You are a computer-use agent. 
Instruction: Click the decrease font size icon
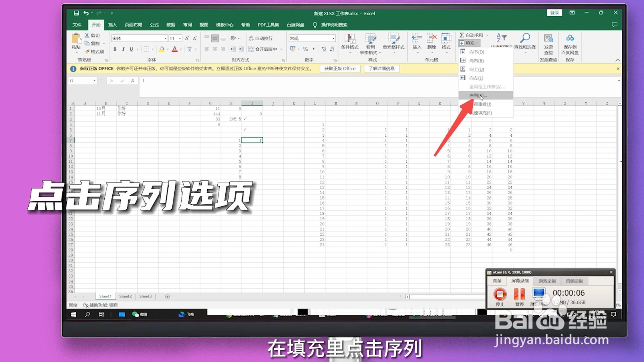[x=195, y=38]
